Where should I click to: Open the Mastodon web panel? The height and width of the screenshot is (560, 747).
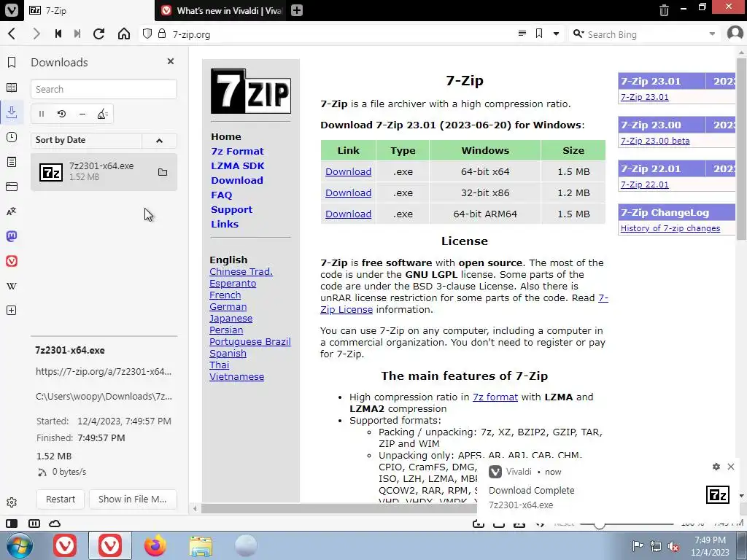[12, 236]
